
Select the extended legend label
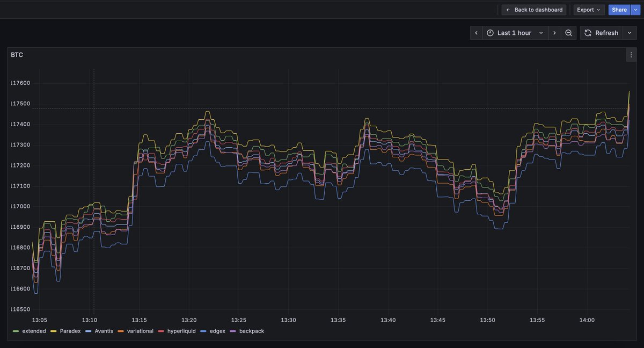pyautogui.click(x=34, y=331)
